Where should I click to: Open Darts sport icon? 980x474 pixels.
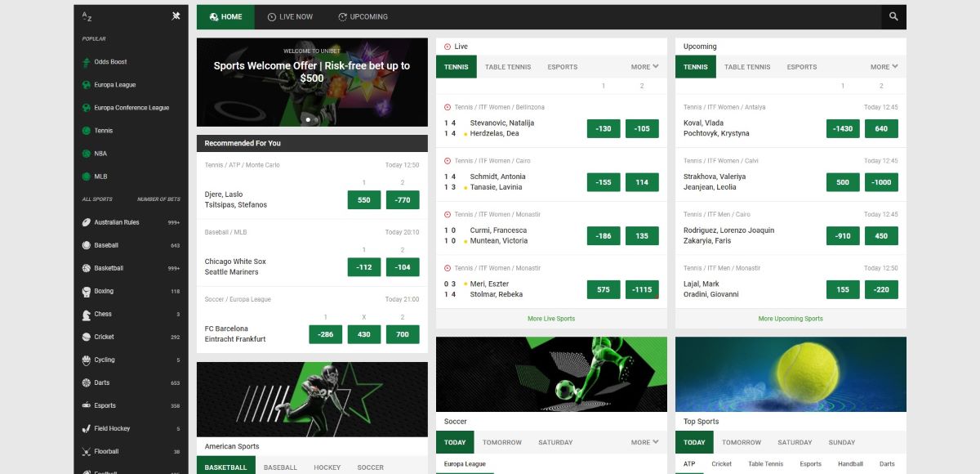(87, 382)
